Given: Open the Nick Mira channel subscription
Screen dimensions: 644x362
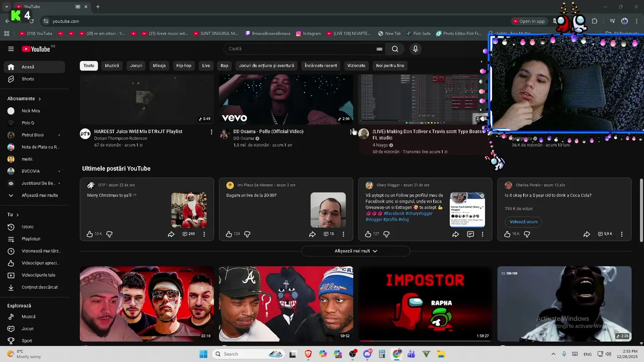Looking at the screenshot, I should [34, 111].
